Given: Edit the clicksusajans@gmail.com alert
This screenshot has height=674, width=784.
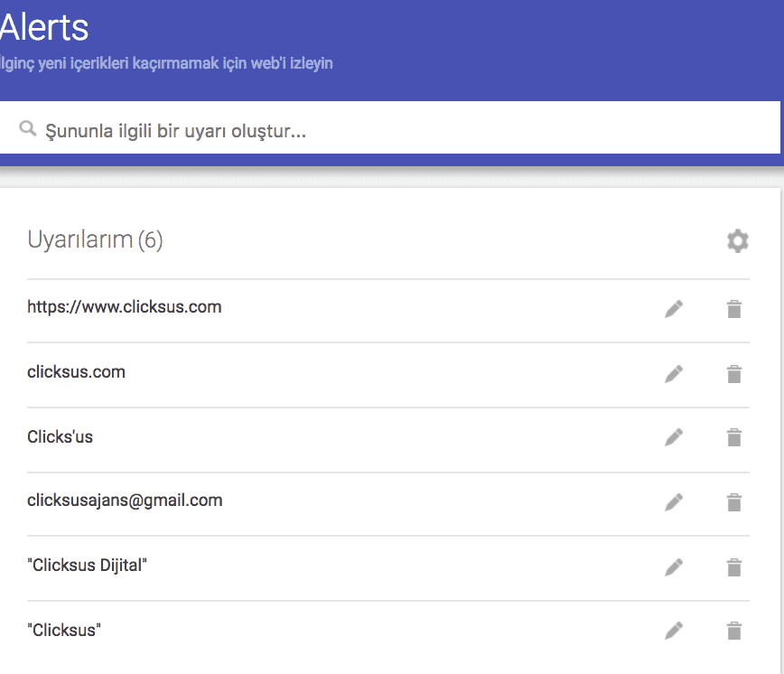Looking at the screenshot, I should [x=674, y=501].
